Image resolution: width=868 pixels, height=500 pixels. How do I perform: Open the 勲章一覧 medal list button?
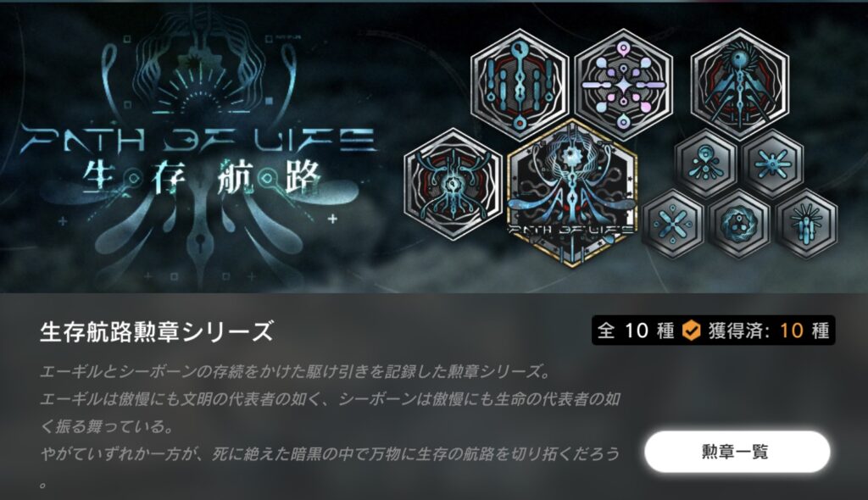(x=737, y=452)
